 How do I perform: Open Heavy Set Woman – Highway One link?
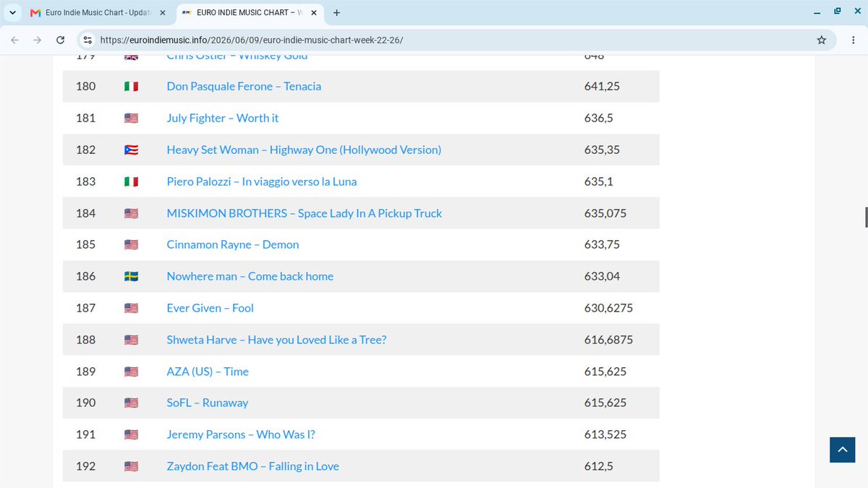304,150
